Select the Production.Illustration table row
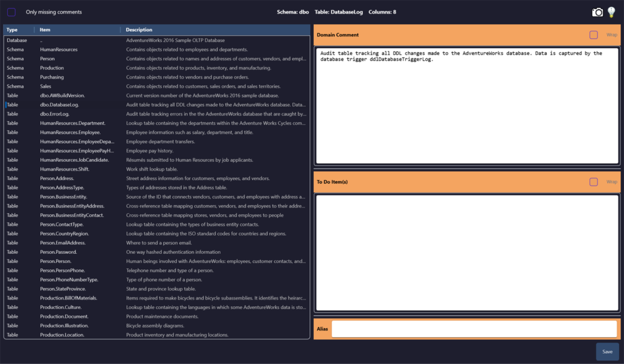The height and width of the screenshot is (364, 624). click(157, 326)
